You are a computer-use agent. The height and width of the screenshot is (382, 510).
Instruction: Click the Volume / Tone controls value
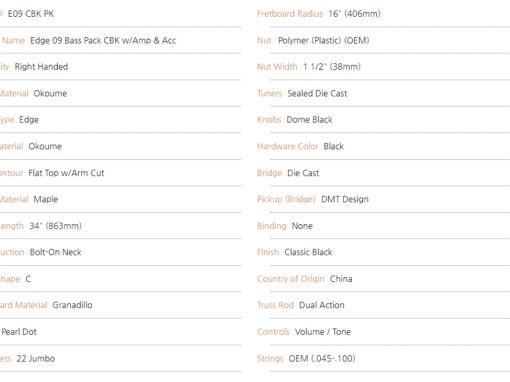tap(323, 332)
